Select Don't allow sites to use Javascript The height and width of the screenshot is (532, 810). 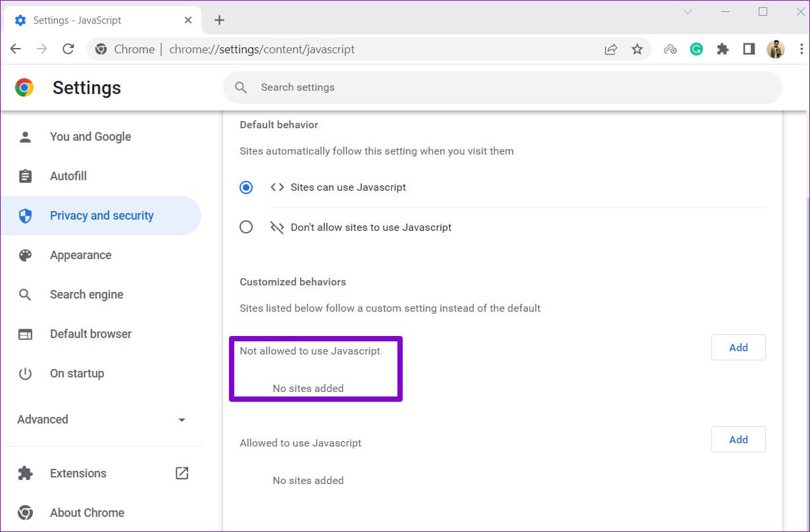click(x=246, y=228)
